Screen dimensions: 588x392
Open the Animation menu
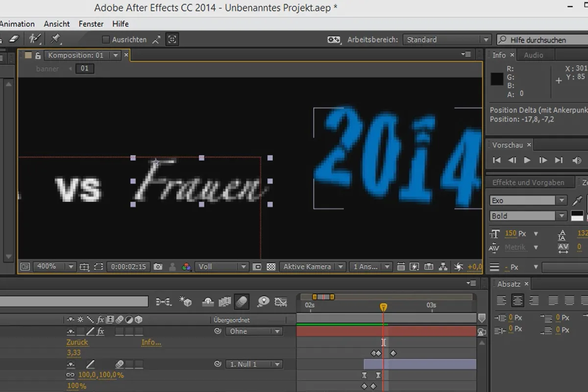pos(17,24)
